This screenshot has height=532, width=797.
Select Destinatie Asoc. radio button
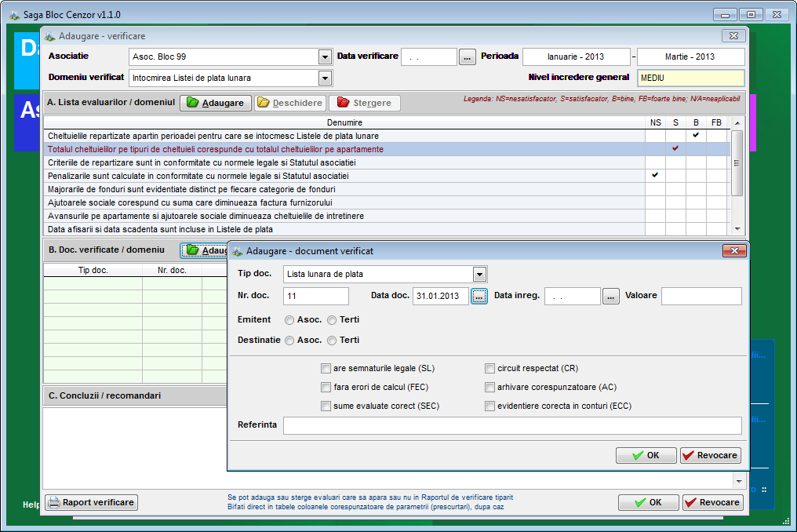pos(289,341)
